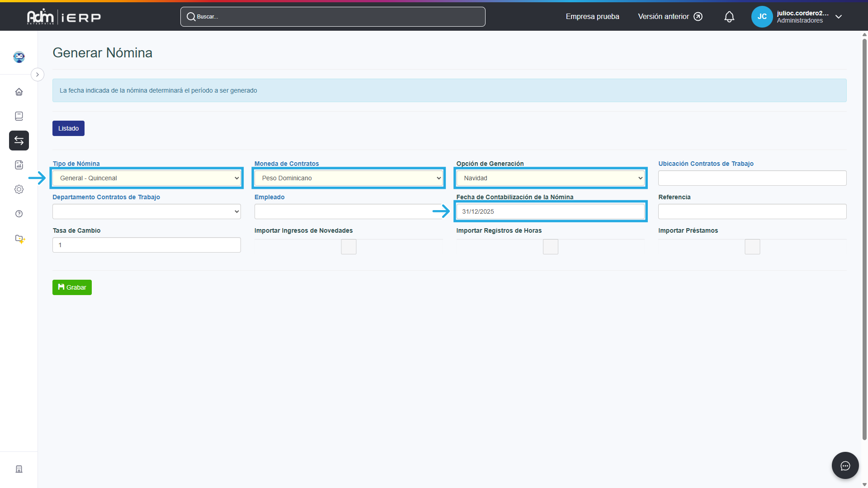Click the robot assistant avatar icon

[19, 57]
